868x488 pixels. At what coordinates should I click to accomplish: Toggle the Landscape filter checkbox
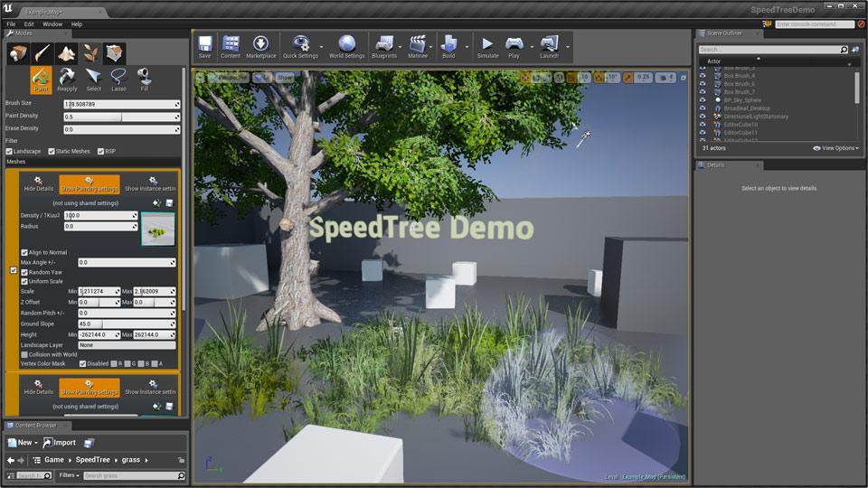(x=9, y=151)
